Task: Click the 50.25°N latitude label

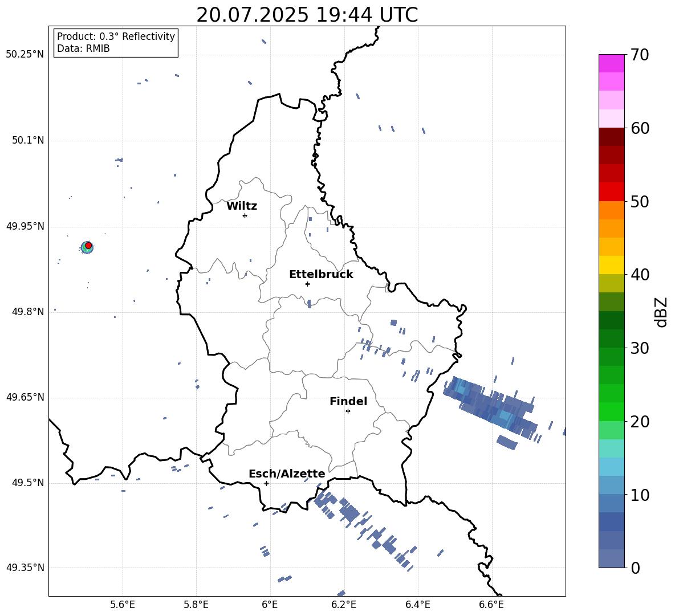Action: pyautogui.click(x=25, y=55)
